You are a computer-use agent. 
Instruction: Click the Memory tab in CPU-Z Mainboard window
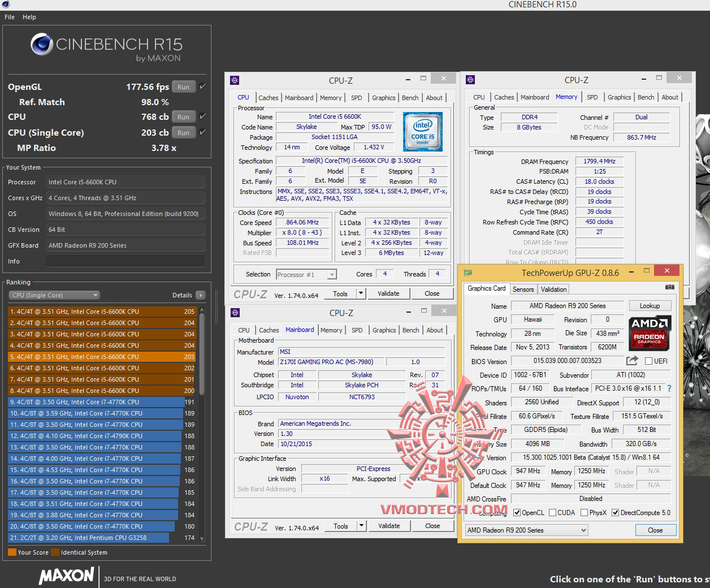331,330
